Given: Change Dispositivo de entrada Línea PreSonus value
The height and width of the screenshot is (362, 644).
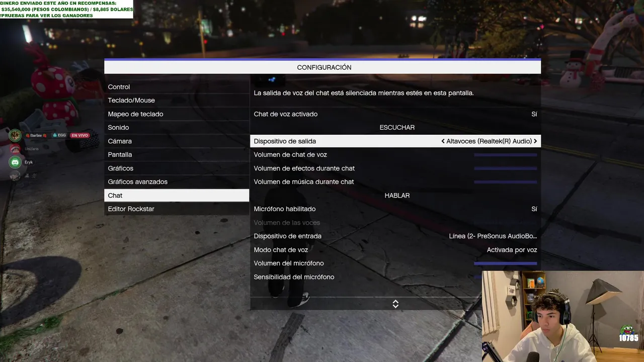Looking at the screenshot, I should point(493,236).
